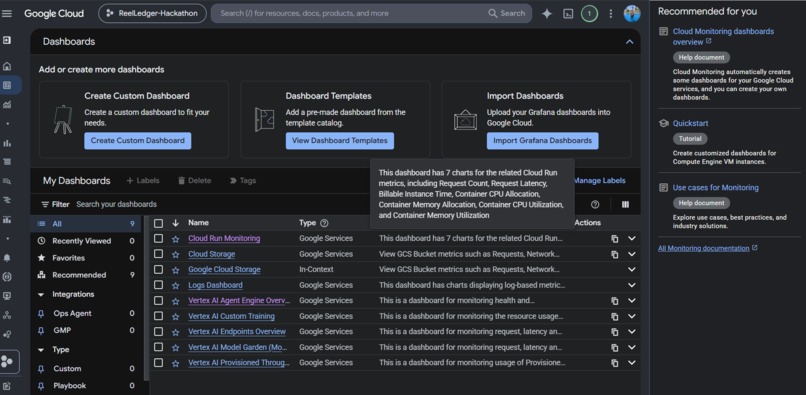The image size is (806, 395).
Task: Click View Dashboard Templates button
Action: (340, 141)
